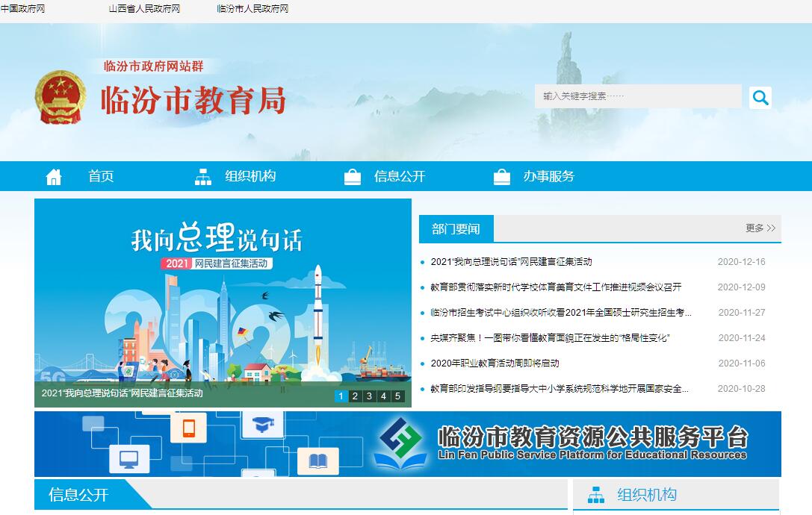Click the bag icon beside 办事服务
This screenshot has width=812, height=515.
pyautogui.click(x=502, y=177)
